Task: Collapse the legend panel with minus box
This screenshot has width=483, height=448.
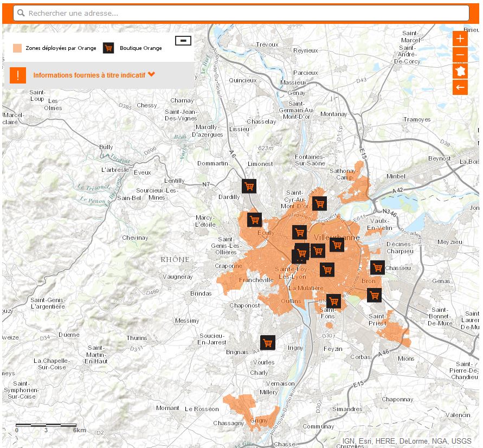Action: coord(183,40)
